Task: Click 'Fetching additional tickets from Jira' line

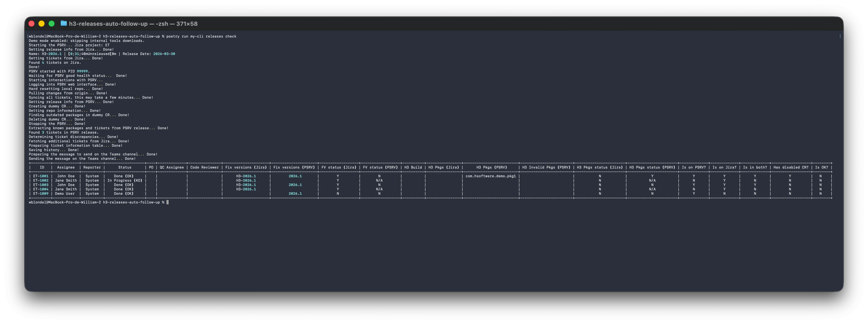Action: (x=79, y=141)
